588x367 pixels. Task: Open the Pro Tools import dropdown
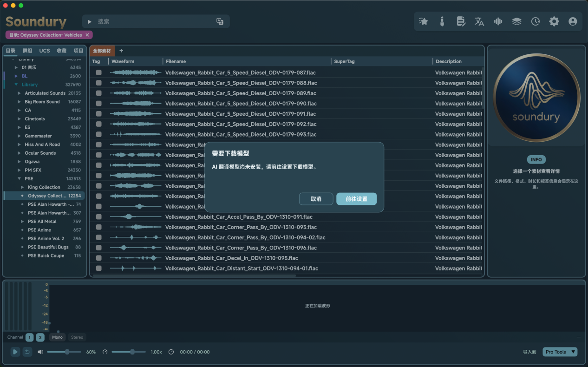tap(560, 352)
